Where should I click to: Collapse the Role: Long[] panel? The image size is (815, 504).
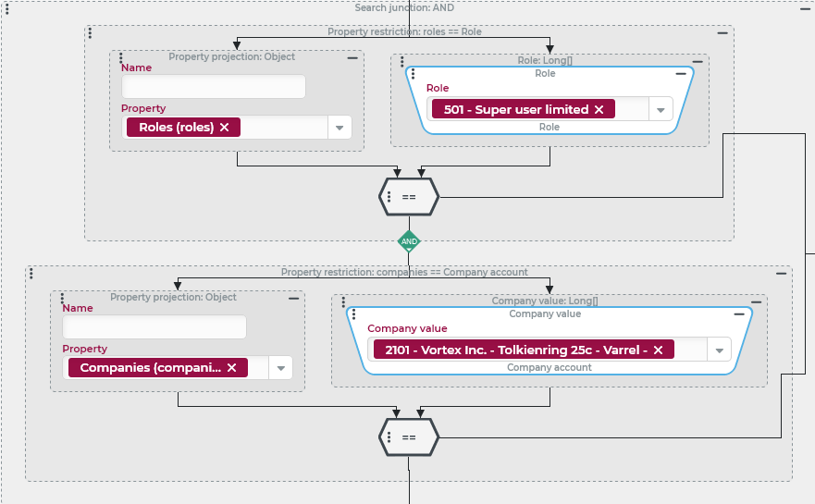(698, 62)
